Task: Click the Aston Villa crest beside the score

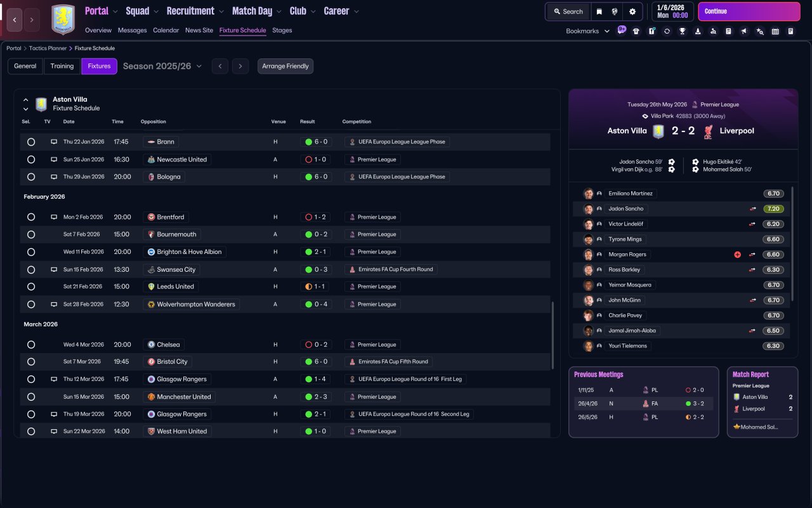Action: click(x=658, y=131)
